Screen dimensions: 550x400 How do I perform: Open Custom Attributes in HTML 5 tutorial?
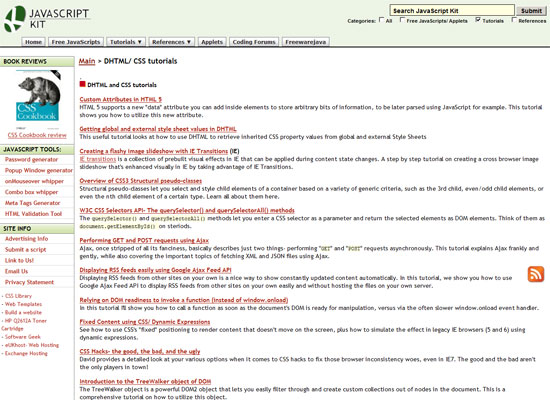coord(121,99)
